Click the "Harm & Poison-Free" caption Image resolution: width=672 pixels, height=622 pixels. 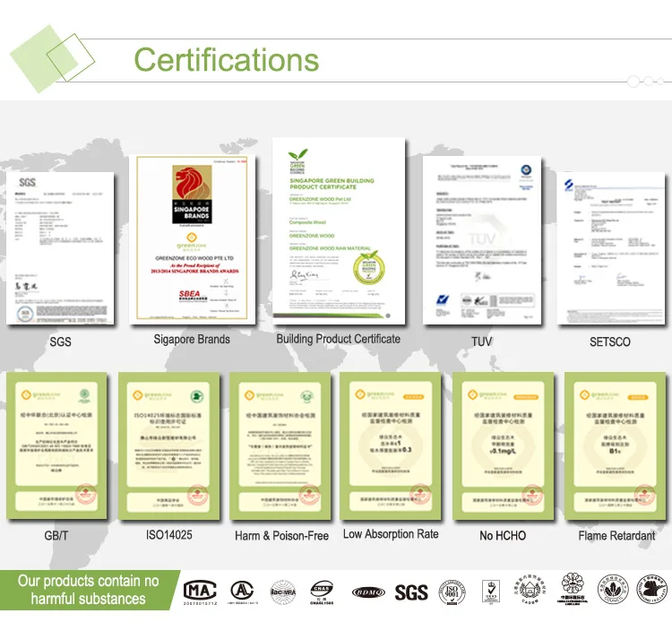click(280, 535)
